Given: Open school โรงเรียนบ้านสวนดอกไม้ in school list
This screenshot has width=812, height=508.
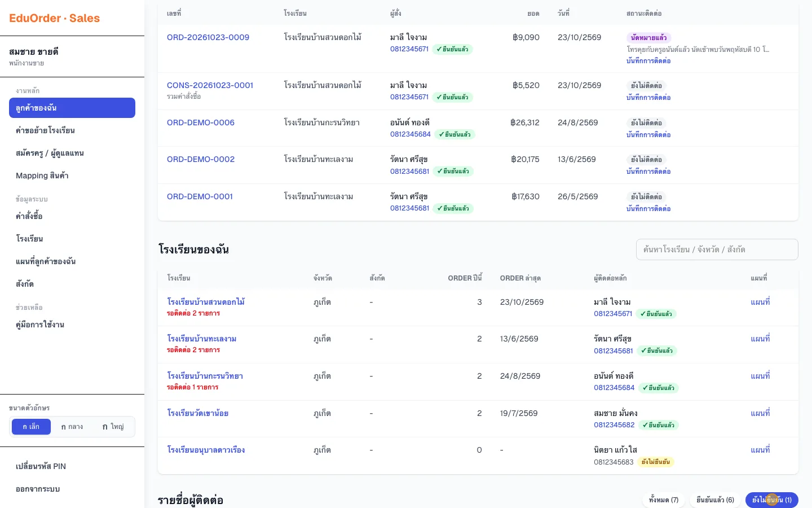Looking at the screenshot, I should click(x=206, y=302).
